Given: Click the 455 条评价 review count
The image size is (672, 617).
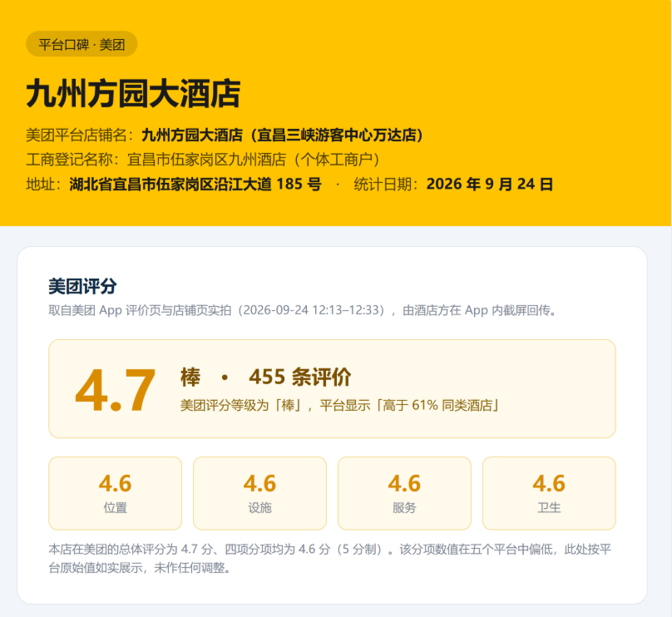Looking at the screenshot, I should [300, 377].
